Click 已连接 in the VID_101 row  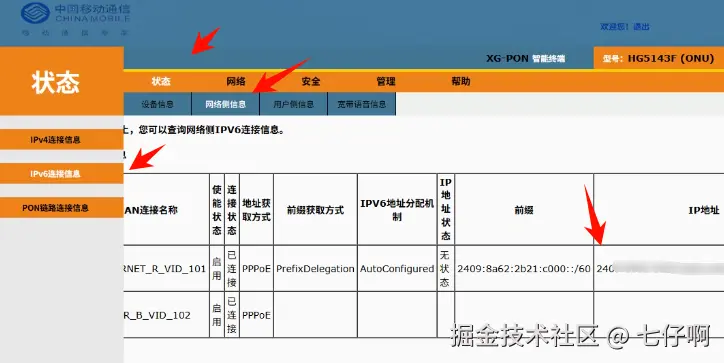click(232, 269)
